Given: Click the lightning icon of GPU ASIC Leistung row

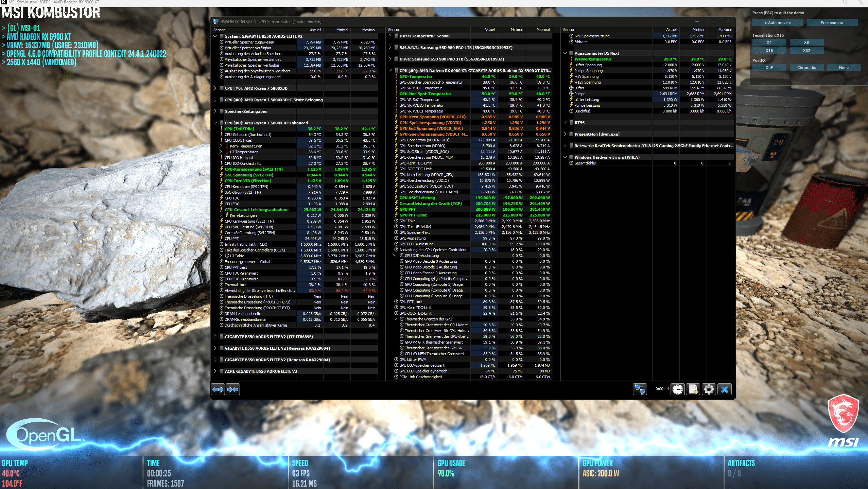Looking at the screenshot, I should [x=396, y=198].
